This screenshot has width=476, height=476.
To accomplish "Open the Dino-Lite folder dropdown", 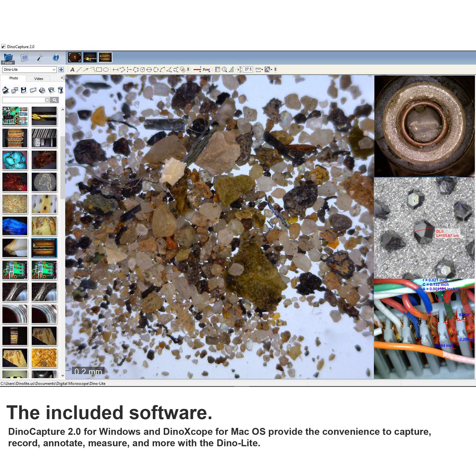I will coord(54,70).
